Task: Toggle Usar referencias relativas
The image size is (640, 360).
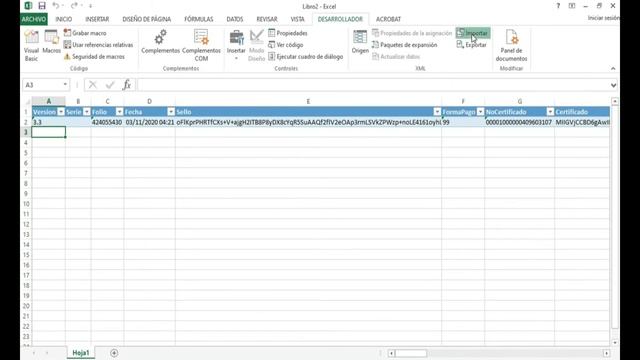Action: click(x=98, y=45)
